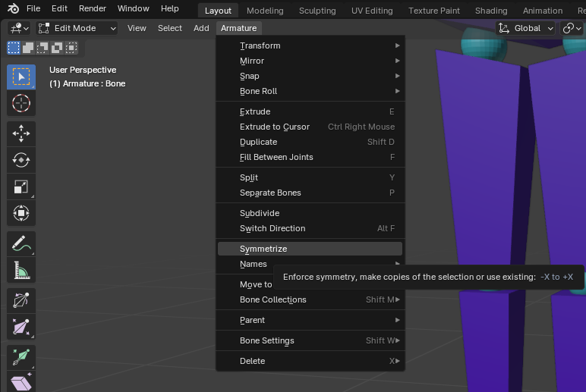Open the Edit menu

click(59, 8)
